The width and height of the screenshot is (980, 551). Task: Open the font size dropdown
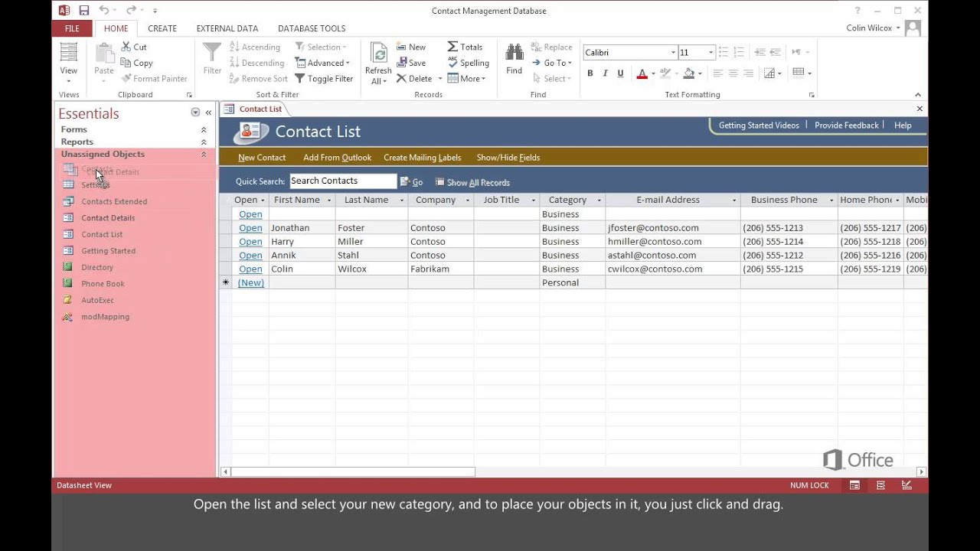coord(711,53)
